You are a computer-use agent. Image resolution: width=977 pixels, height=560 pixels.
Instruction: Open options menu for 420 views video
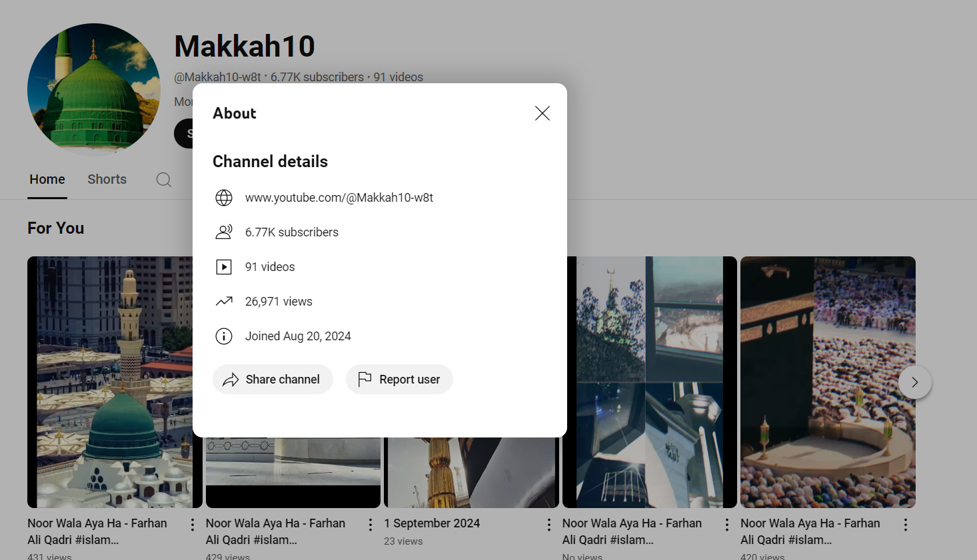[906, 525]
